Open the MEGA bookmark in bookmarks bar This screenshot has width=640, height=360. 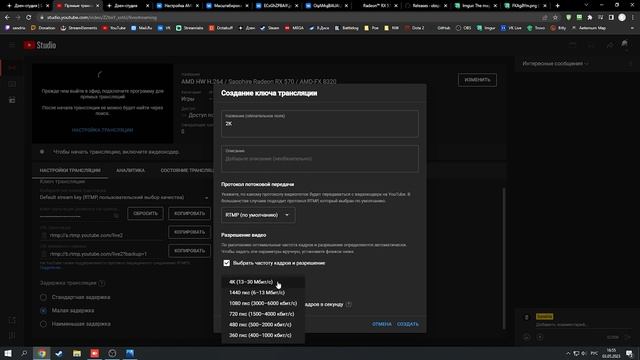click(294, 28)
